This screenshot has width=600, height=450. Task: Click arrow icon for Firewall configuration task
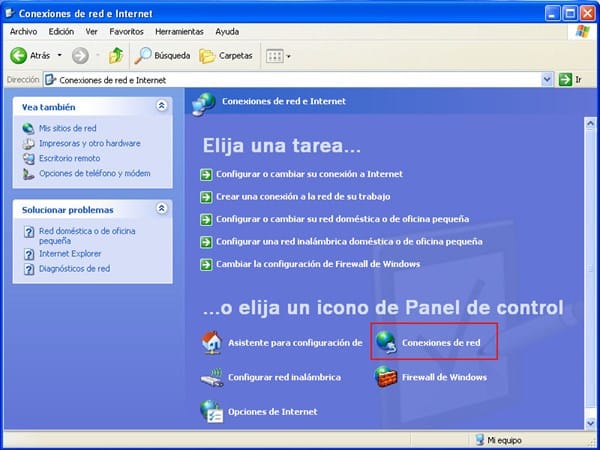point(206,265)
